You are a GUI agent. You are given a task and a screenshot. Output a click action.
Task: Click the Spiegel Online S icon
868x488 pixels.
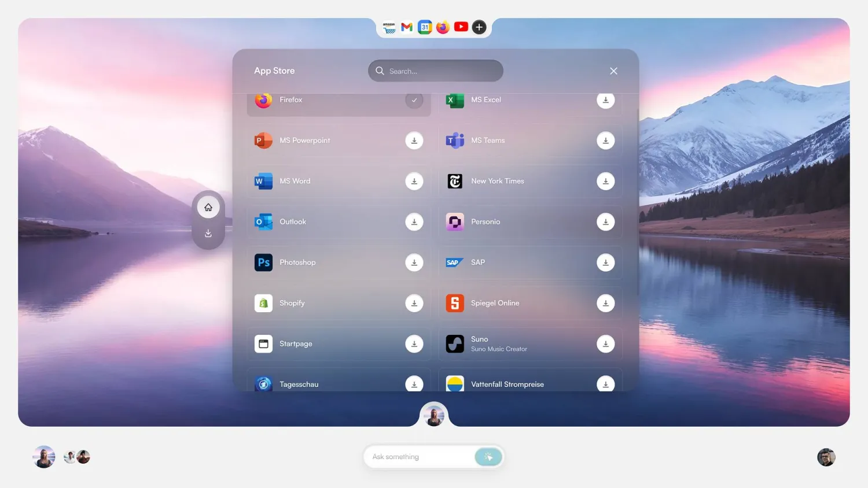(x=455, y=303)
